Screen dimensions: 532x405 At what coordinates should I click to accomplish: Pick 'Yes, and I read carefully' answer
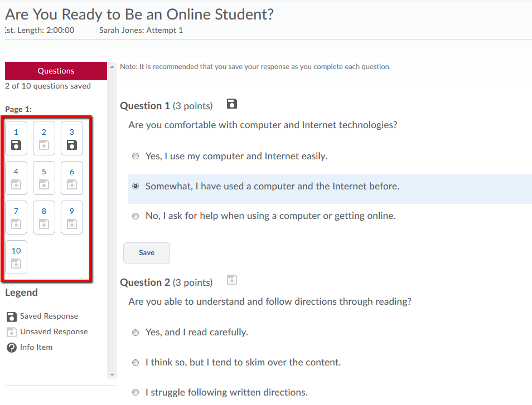(136, 333)
